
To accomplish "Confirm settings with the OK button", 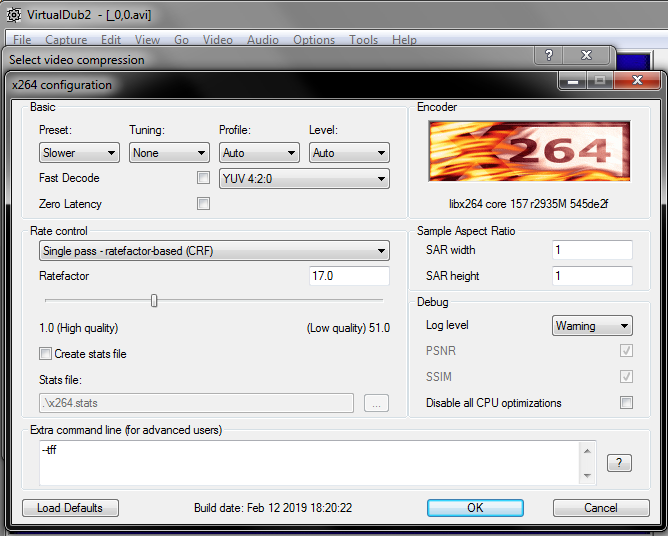I will [475, 508].
